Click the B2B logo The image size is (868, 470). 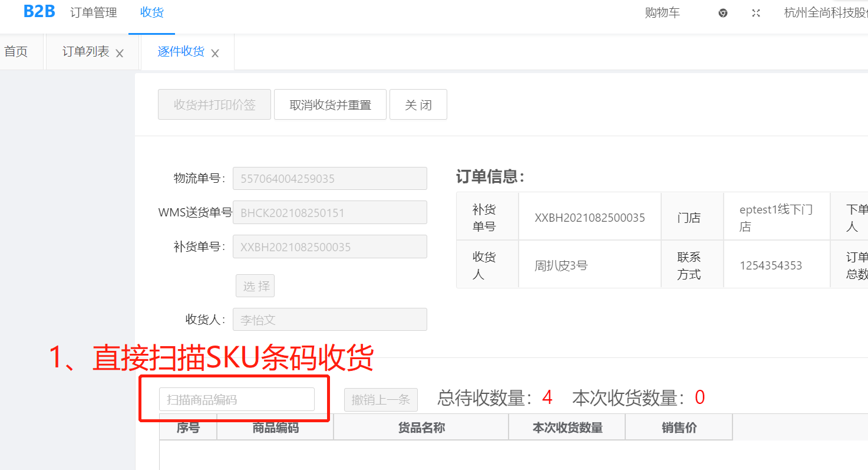39,12
